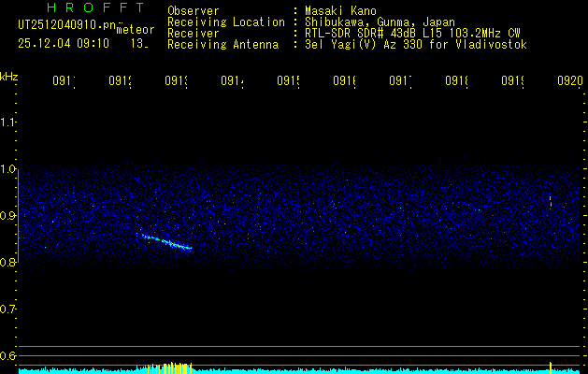
Task: Click the 1.1 kHz frequency label
Action: click(x=8, y=122)
